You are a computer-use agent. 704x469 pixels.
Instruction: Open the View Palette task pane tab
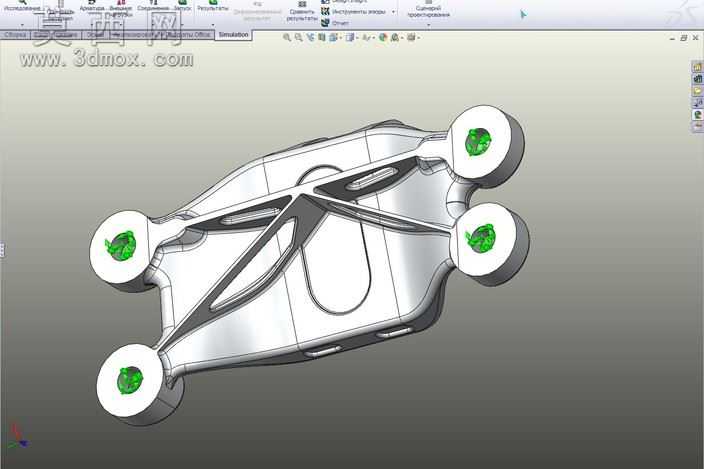coord(698,103)
